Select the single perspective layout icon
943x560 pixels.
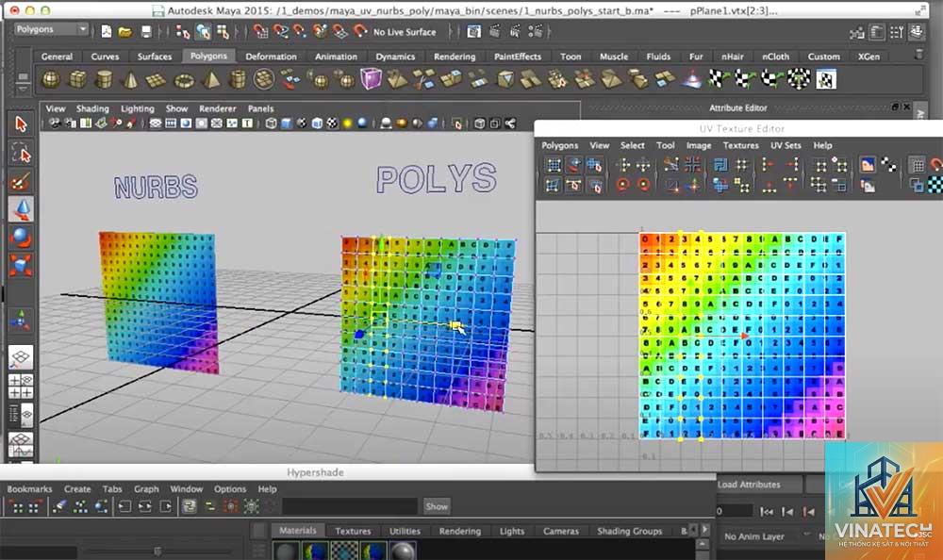tap(21, 357)
